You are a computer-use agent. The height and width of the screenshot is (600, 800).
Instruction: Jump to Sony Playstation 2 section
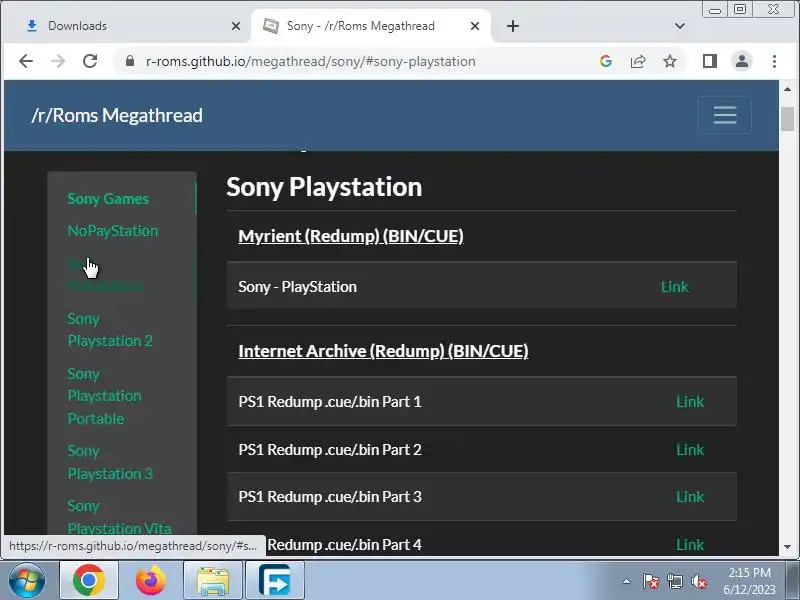coord(110,330)
